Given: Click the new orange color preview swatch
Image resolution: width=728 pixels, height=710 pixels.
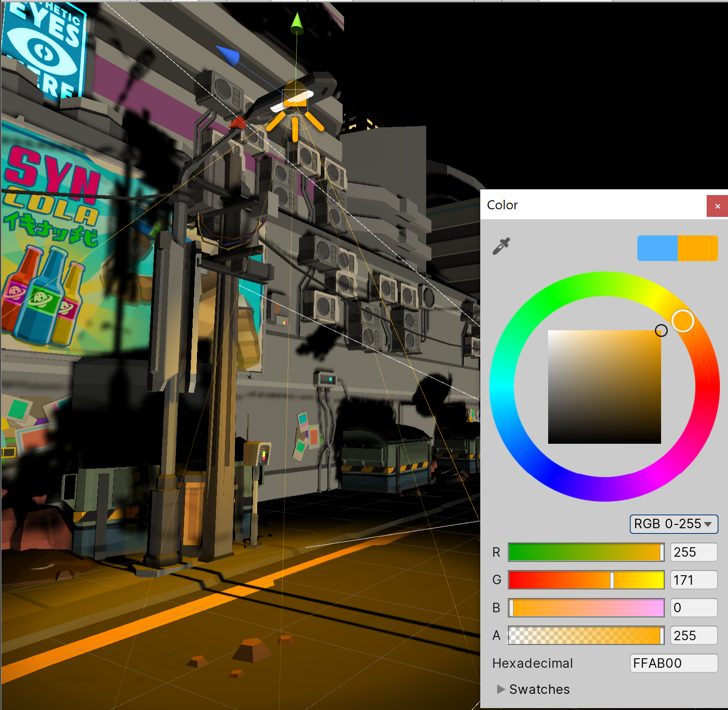Looking at the screenshot, I should (x=697, y=248).
